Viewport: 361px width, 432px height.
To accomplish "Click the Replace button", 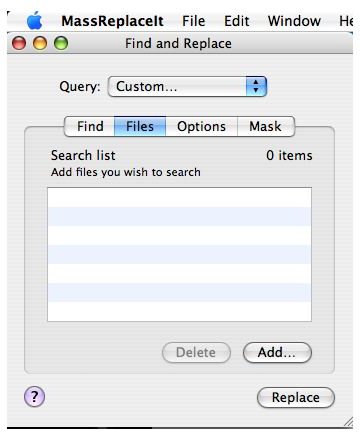I will pyautogui.click(x=296, y=397).
